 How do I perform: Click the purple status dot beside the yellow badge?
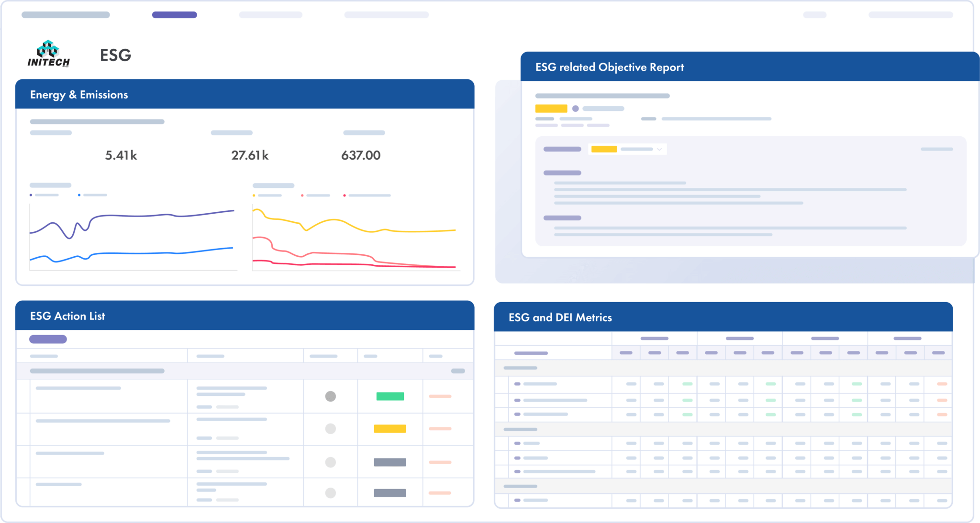(576, 109)
